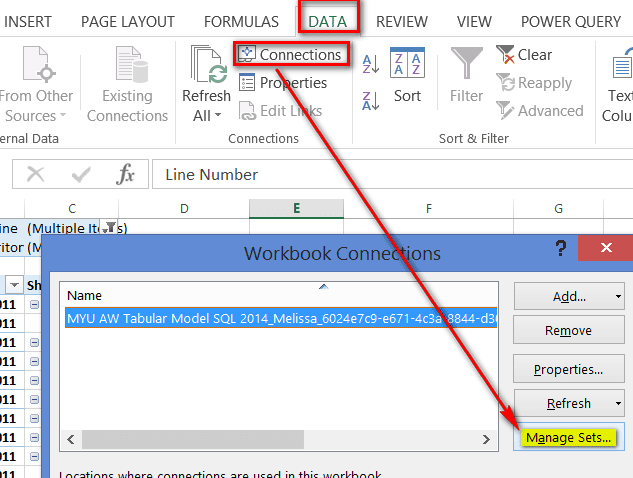
Task: Open From Other Sources menu
Action: click(x=36, y=84)
